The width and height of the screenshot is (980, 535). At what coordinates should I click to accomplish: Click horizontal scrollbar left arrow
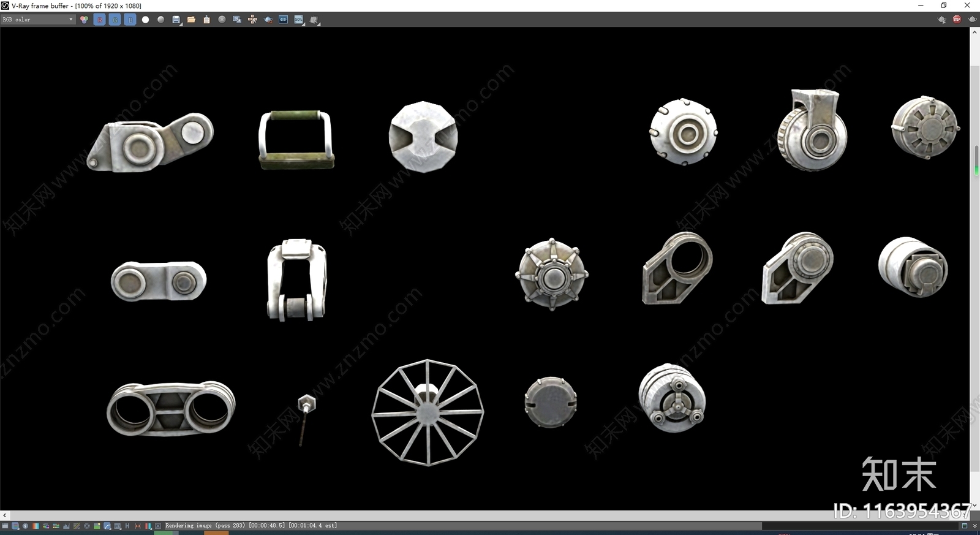(5, 515)
